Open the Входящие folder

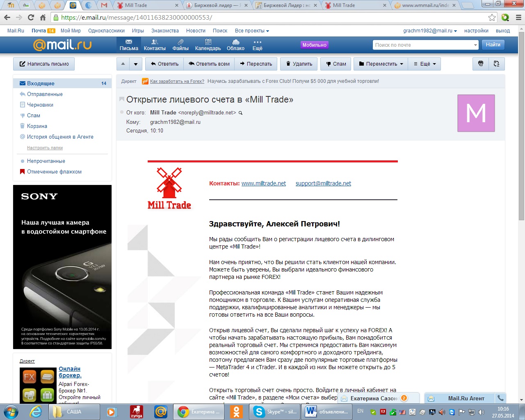click(62, 83)
